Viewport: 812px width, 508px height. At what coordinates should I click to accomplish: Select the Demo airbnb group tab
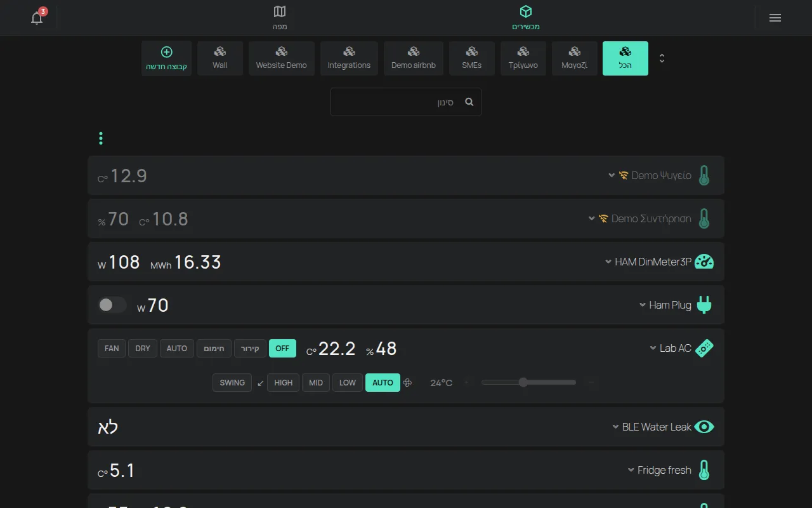pos(414,58)
